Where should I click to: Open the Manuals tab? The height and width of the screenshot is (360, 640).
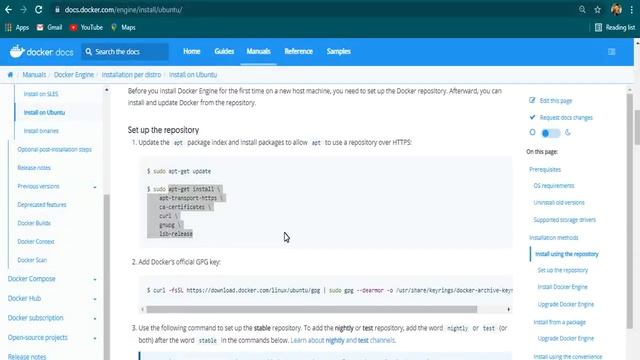click(258, 51)
